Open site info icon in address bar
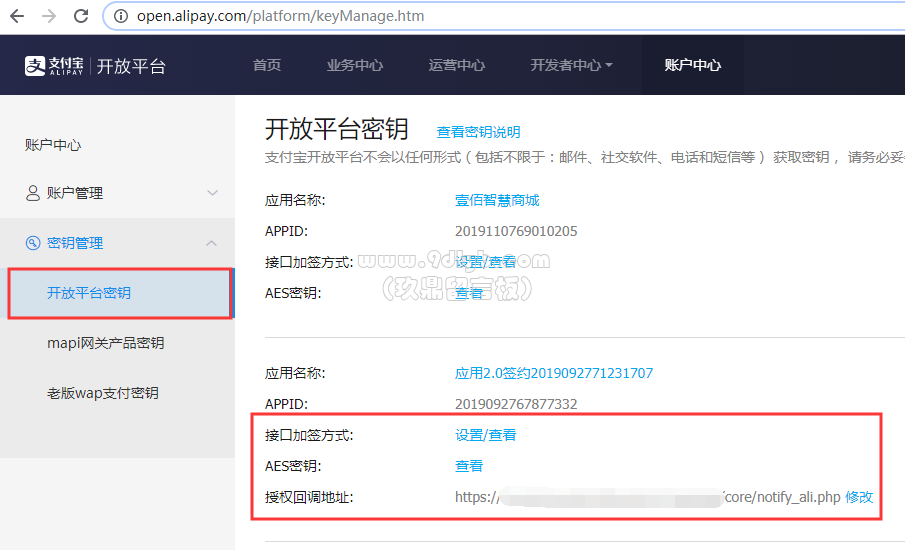 [121, 16]
